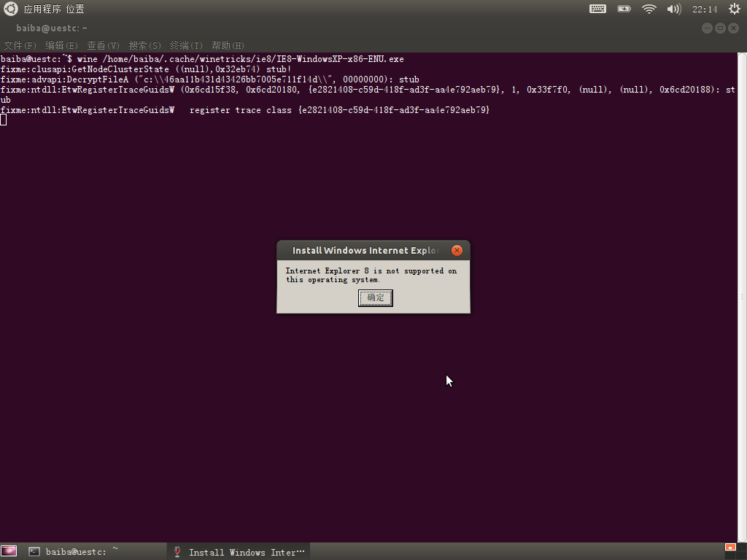Screen dimensions: 747x560
Task: Close the terminal window
Action: [734, 28]
